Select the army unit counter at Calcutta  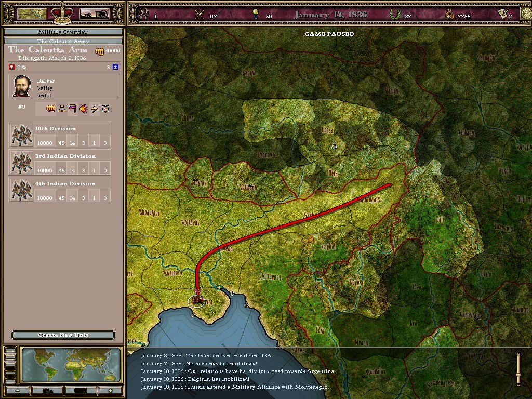pyautogui.click(x=197, y=299)
